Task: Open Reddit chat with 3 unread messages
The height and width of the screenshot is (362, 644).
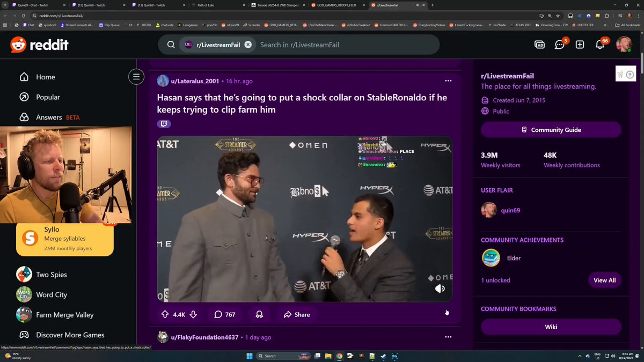Action: coord(560,45)
